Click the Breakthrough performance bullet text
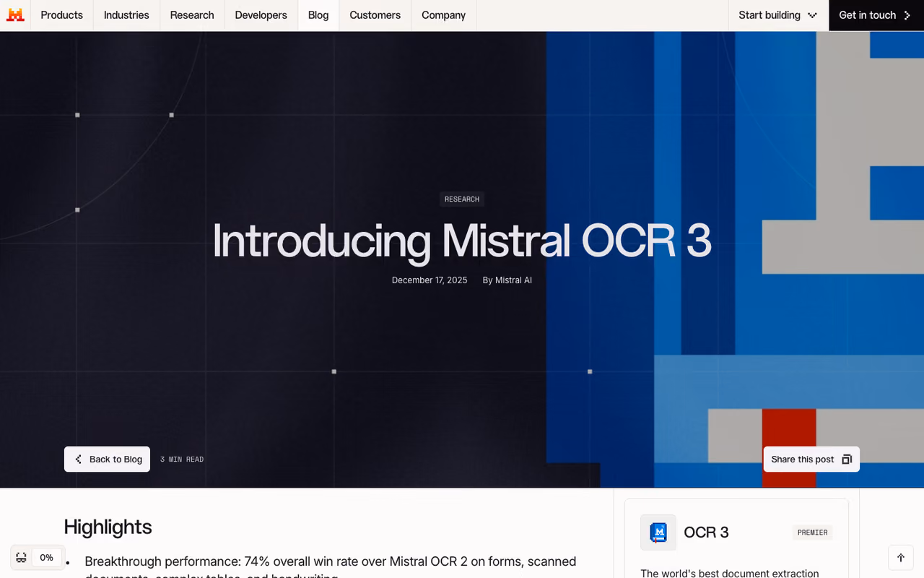 click(331, 569)
